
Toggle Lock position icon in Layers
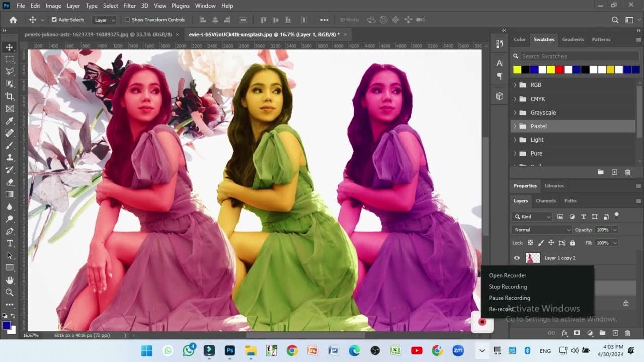551,243
